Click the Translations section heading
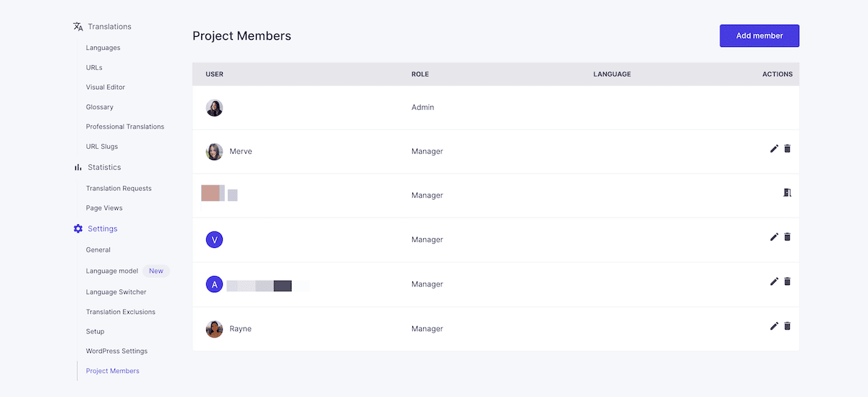This screenshot has width=868, height=397. (x=110, y=27)
